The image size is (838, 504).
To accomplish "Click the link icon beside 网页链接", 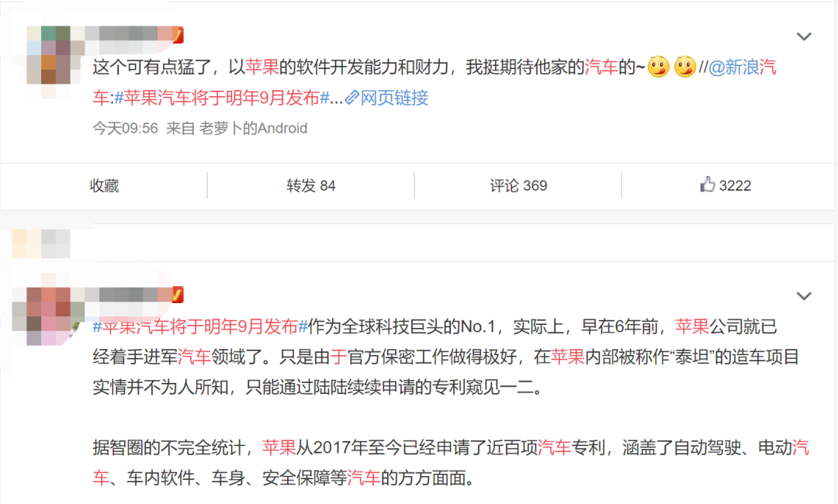I will pos(351,98).
